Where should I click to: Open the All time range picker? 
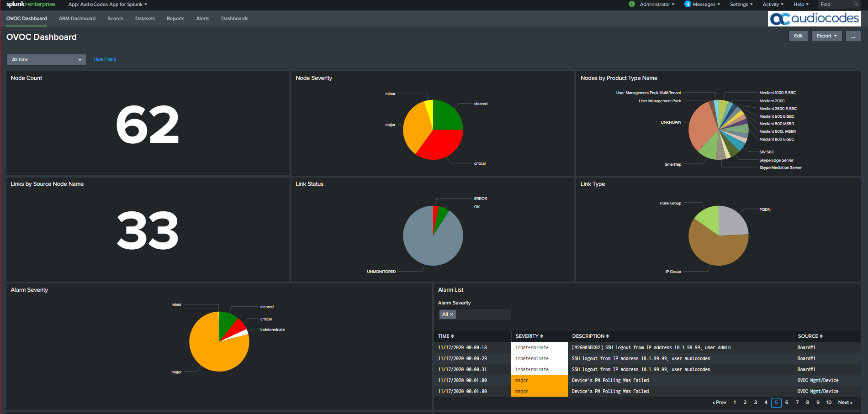46,60
